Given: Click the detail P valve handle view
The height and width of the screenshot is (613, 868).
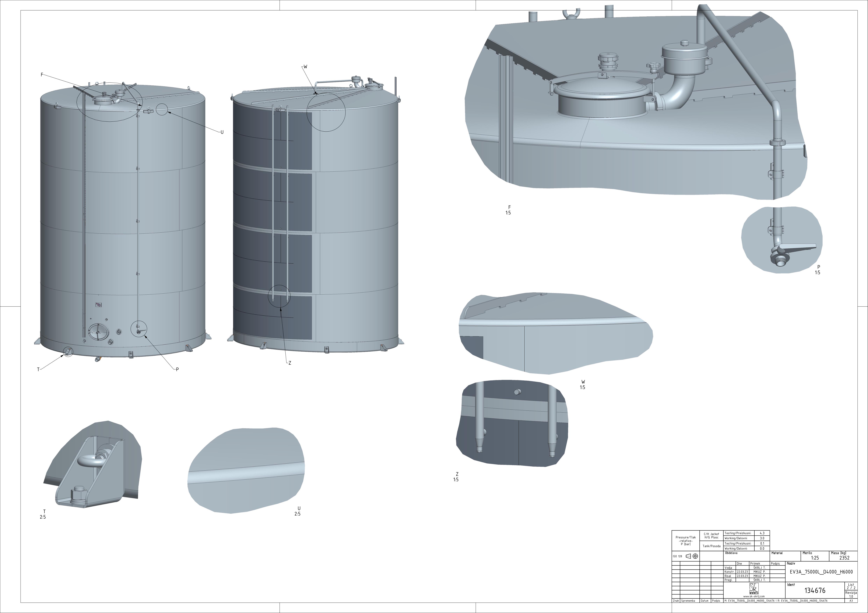Looking at the screenshot, I should point(782,240).
